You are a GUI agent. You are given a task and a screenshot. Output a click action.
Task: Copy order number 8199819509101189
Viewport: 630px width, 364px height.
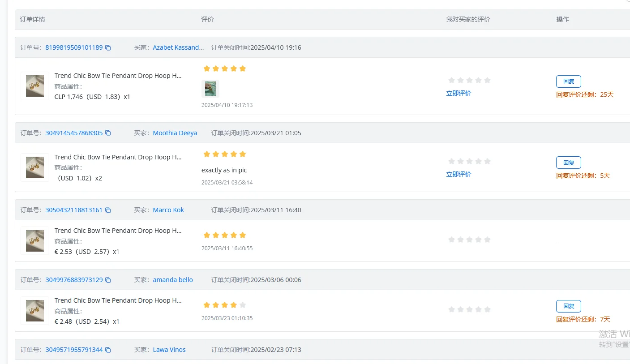click(x=108, y=47)
